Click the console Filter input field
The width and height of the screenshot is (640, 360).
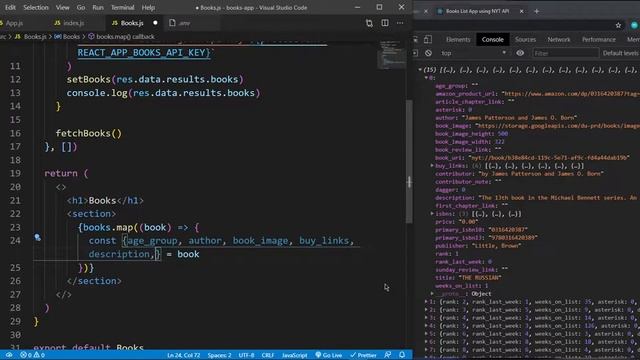(x=565, y=53)
